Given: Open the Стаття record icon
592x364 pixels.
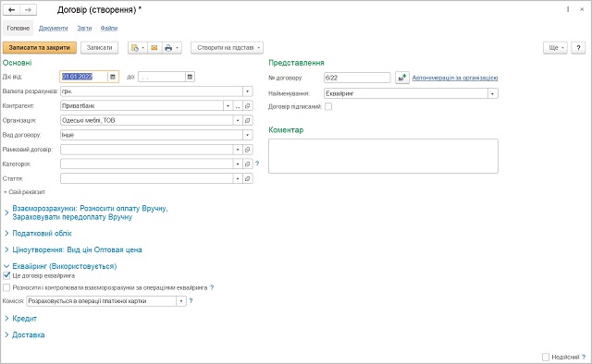Looking at the screenshot, I should 248,178.
